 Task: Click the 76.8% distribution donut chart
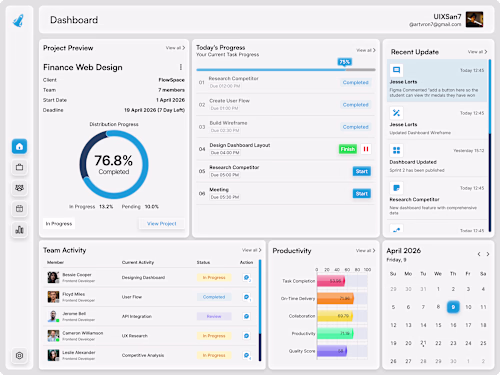(x=114, y=164)
